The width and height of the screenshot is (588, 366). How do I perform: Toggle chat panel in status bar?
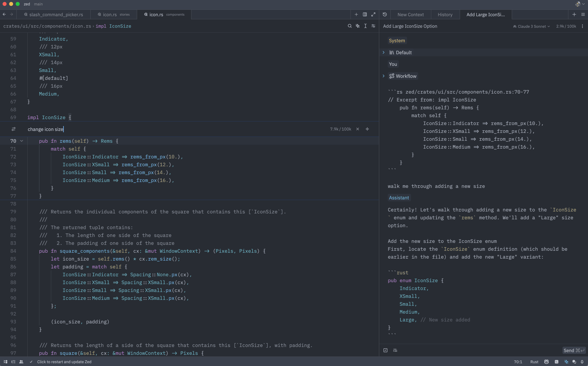[574, 362]
